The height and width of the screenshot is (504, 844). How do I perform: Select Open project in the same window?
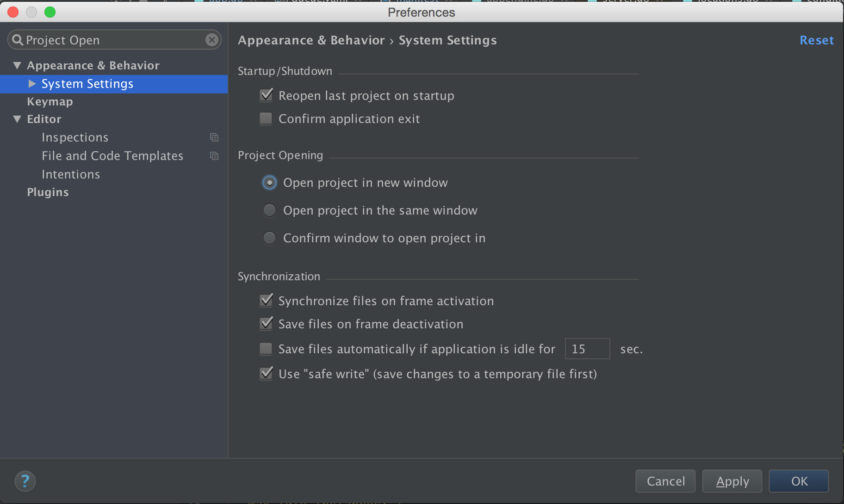(x=269, y=210)
